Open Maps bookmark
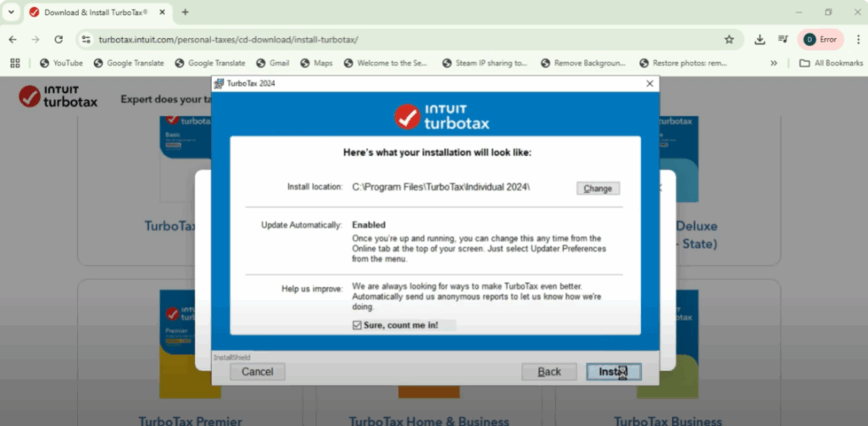 point(316,63)
